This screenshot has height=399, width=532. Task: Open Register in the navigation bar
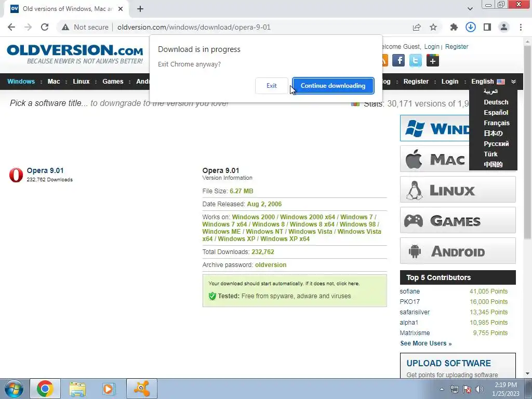pos(416,82)
